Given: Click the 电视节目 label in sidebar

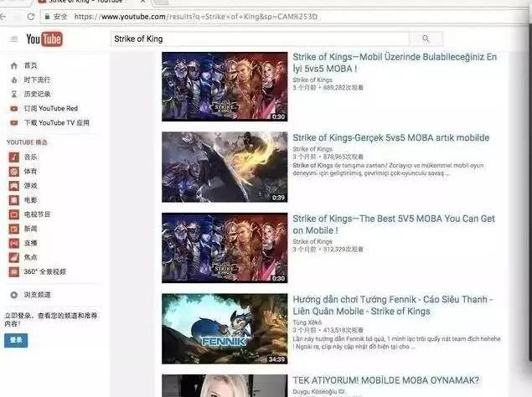Looking at the screenshot, I should point(37,214).
